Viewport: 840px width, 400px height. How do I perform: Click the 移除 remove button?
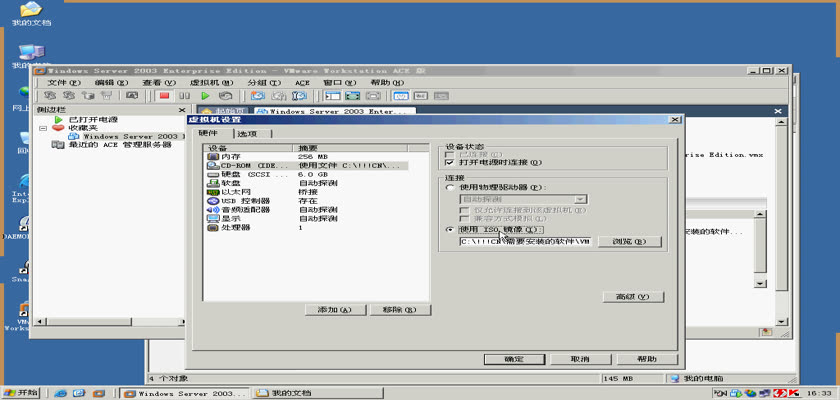coord(400,310)
